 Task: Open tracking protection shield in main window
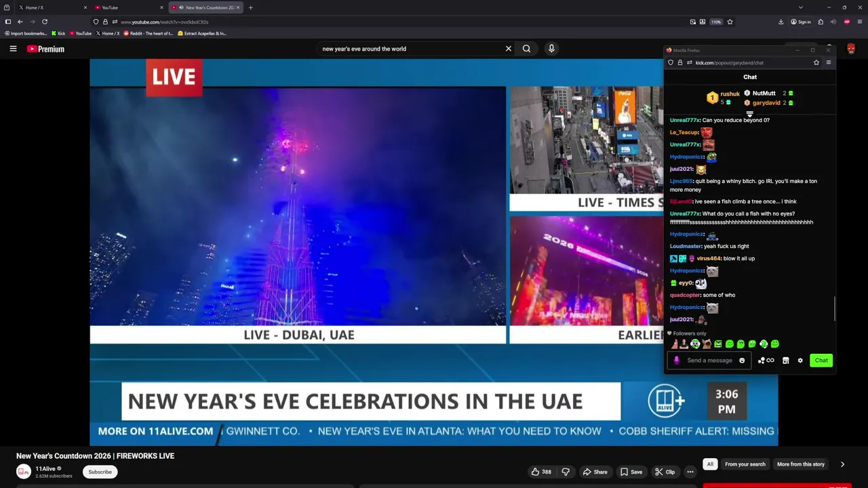[96, 22]
